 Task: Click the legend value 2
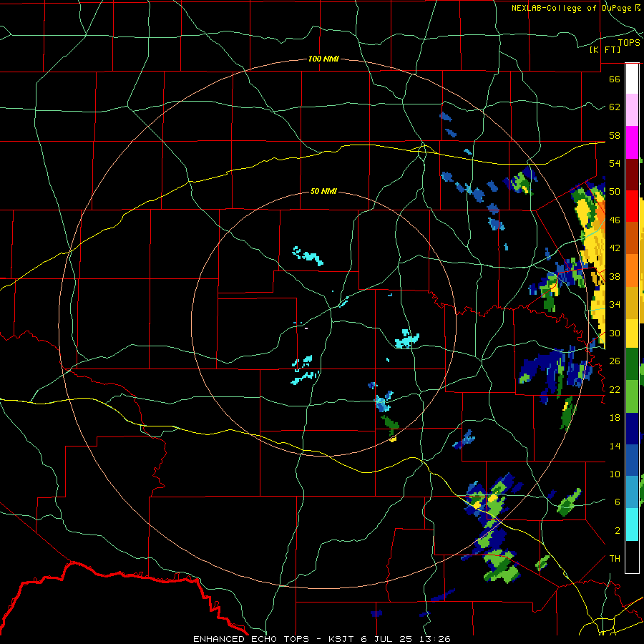click(x=618, y=530)
